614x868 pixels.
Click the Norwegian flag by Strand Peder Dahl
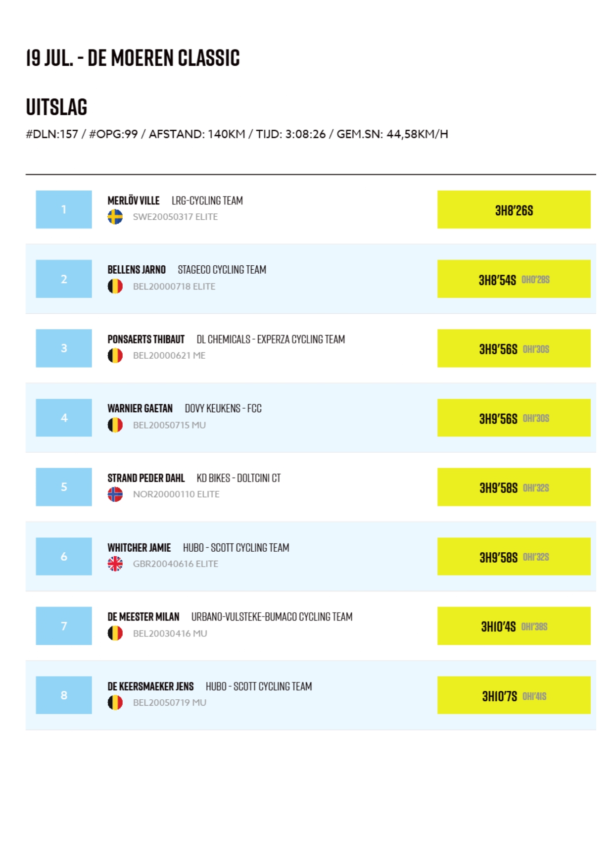[115, 494]
